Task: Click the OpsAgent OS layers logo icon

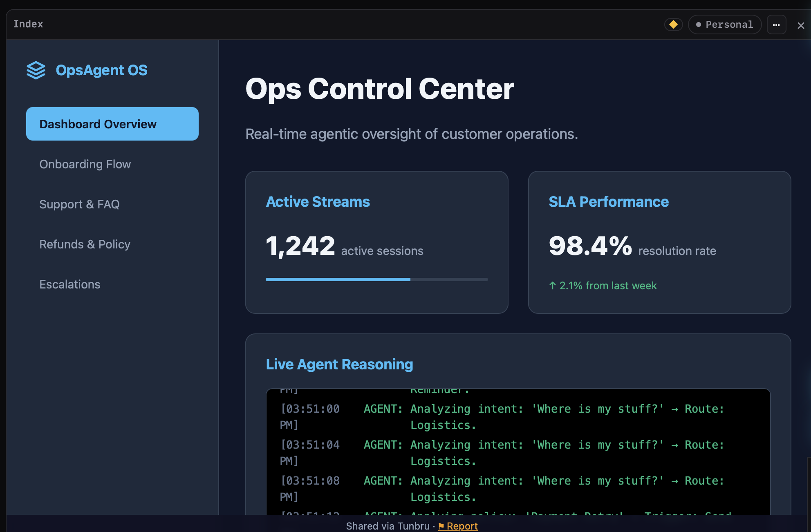Action: point(36,70)
